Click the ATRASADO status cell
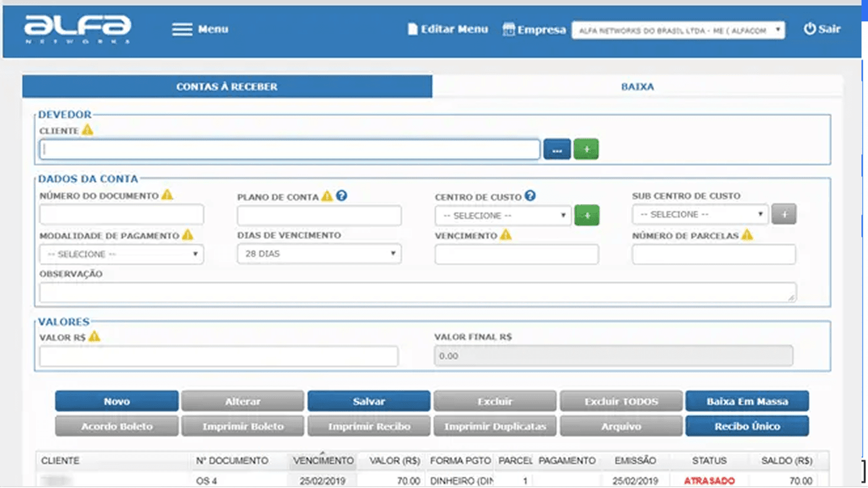The width and height of the screenshot is (868, 488). [x=709, y=481]
